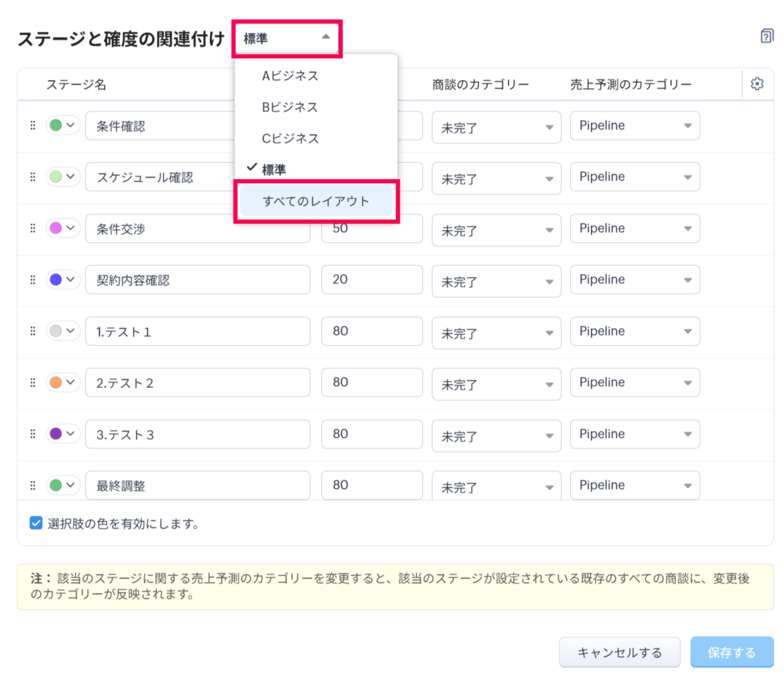The image size is (784, 674).
Task: Open the 標準 layout dropdown
Action: click(287, 38)
